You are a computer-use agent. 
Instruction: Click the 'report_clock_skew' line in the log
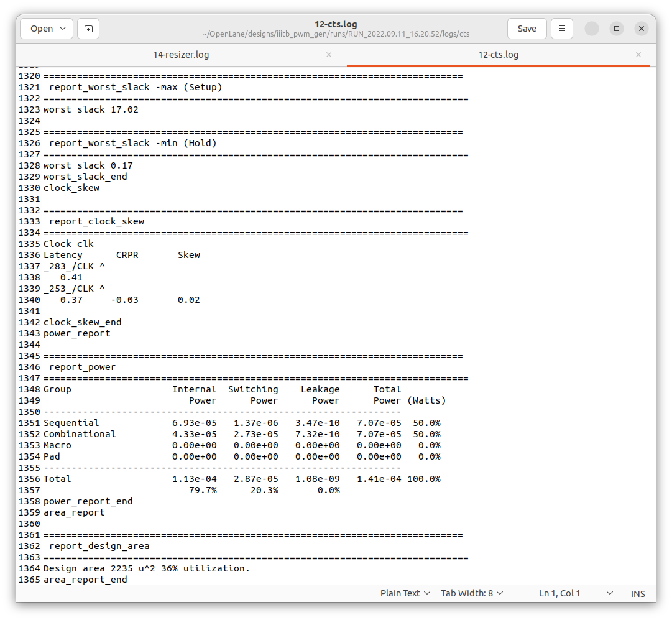coord(96,221)
